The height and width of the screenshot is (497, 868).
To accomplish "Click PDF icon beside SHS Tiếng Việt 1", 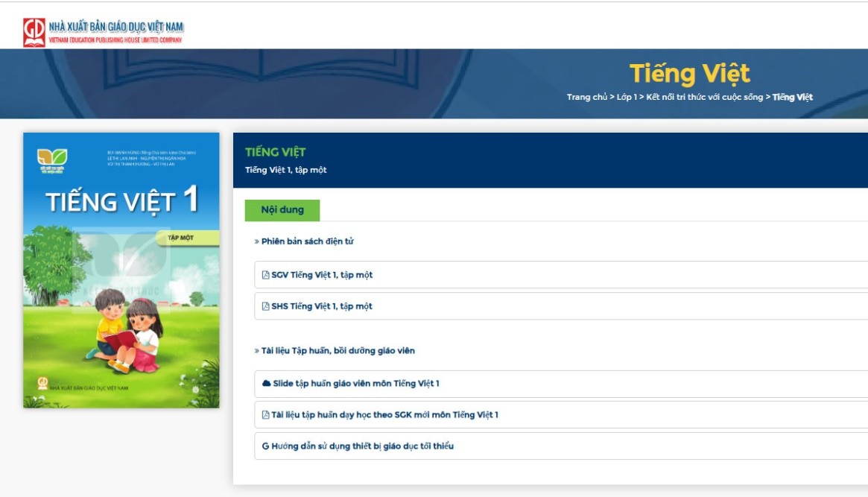I will tap(265, 306).
